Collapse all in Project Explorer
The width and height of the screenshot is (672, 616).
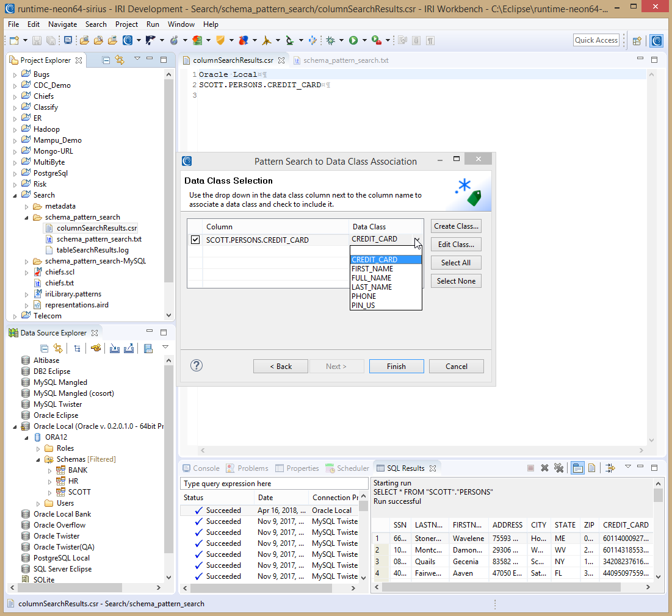[106, 60]
